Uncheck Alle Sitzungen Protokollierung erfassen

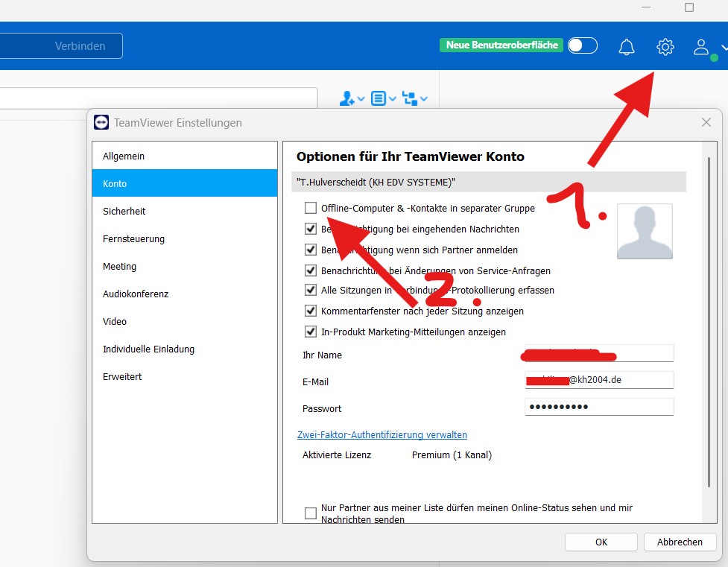[x=311, y=291]
